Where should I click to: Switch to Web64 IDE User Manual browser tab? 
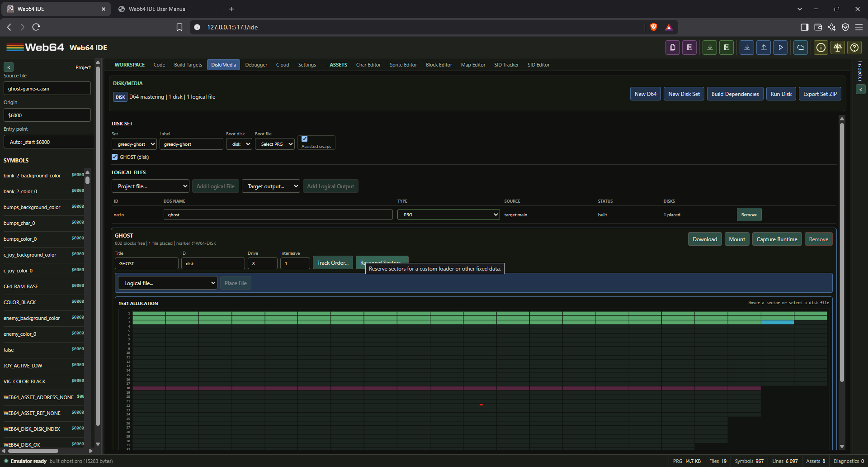click(167, 9)
